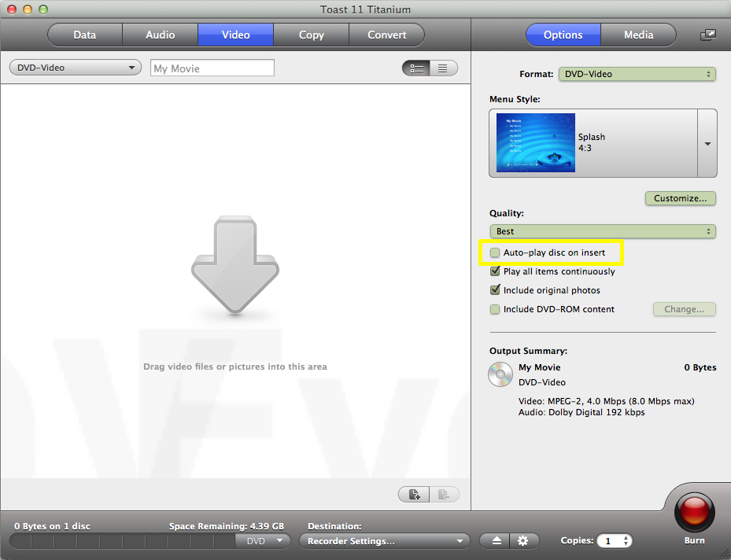Select the Video tab
Viewport: 731px width, 560px height.
(235, 35)
